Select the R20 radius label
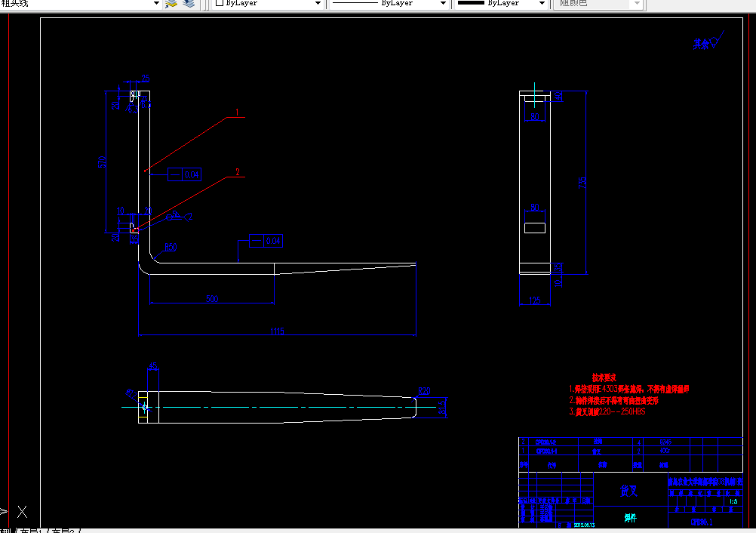The height and width of the screenshot is (533, 756). point(424,391)
